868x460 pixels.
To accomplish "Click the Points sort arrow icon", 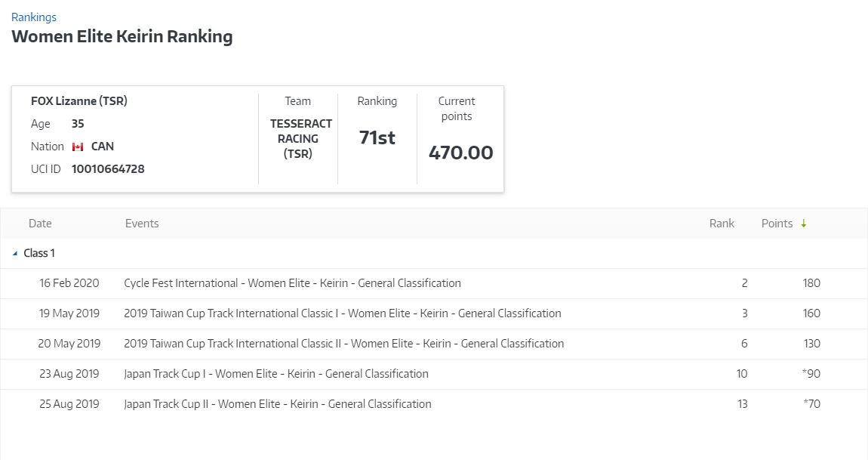I will [x=804, y=224].
